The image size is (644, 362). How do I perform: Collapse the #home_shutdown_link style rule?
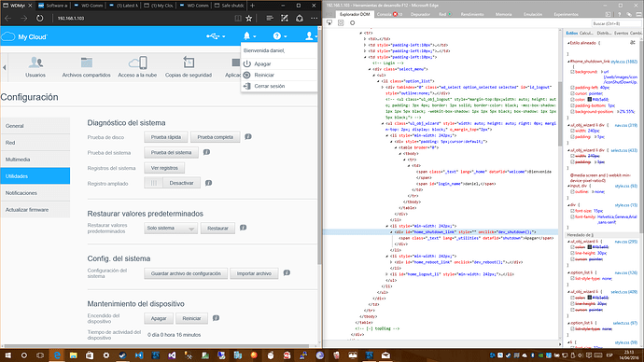click(x=568, y=62)
